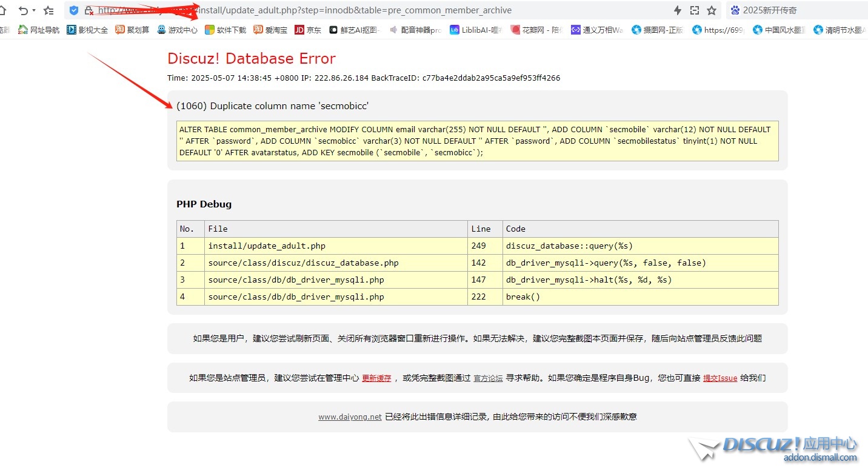Screen dimensions: 868x473
Task: Open the dropdown arrow beside the undo icon
Action: 34,10
